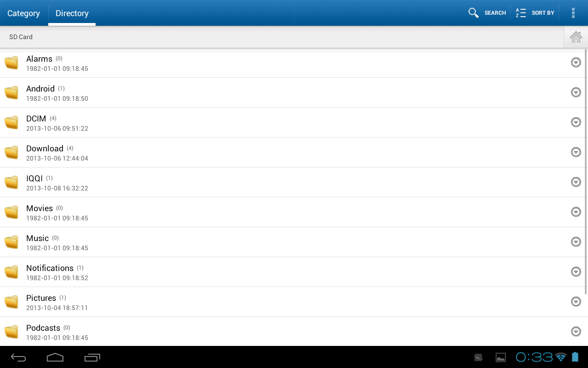
Task: Click the SD Card breadcrumb path
Action: 21,37
